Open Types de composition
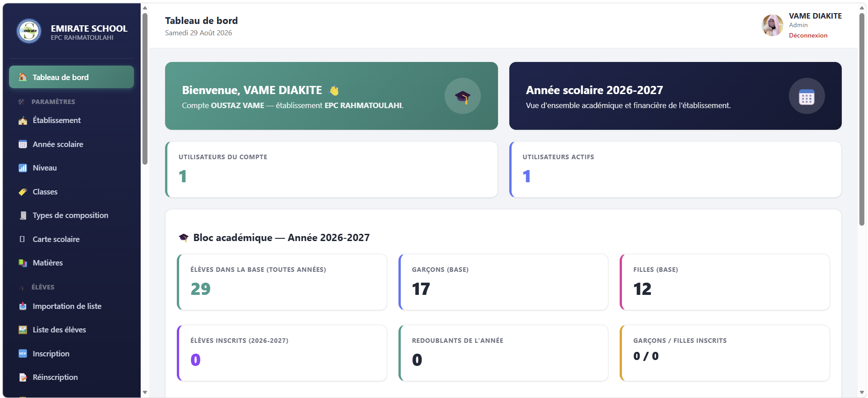 (x=71, y=215)
